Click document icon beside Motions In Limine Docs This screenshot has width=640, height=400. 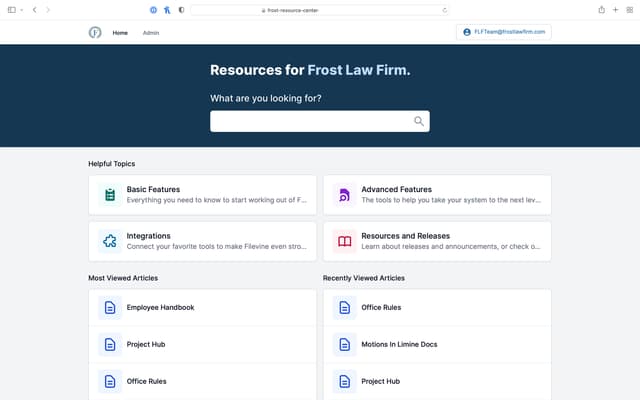pos(344,344)
